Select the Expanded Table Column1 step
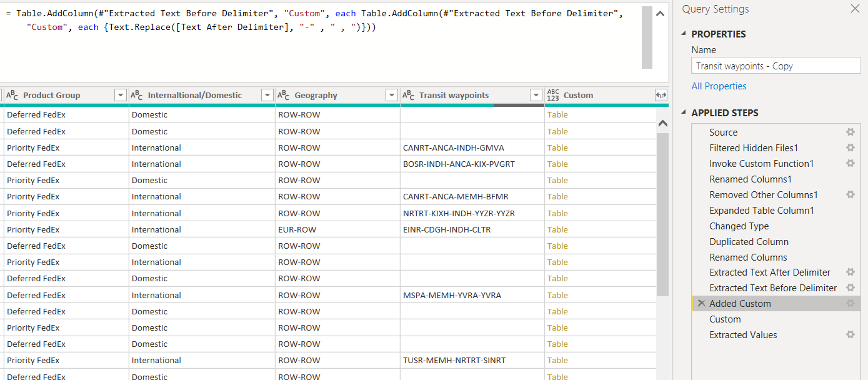Image resolution: width=868 pixels, height=380 pixels. pyautogui.click(x=762, y=210)
